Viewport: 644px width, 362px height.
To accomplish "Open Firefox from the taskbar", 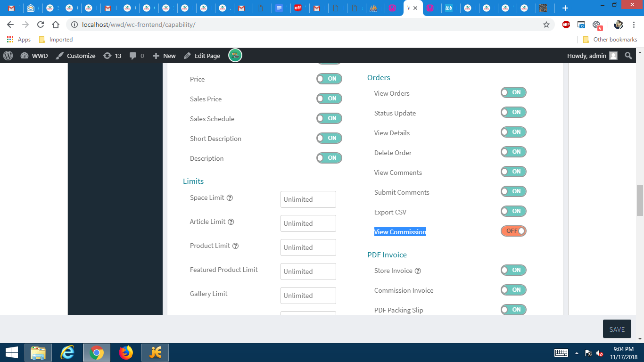I will click(126, 353).
